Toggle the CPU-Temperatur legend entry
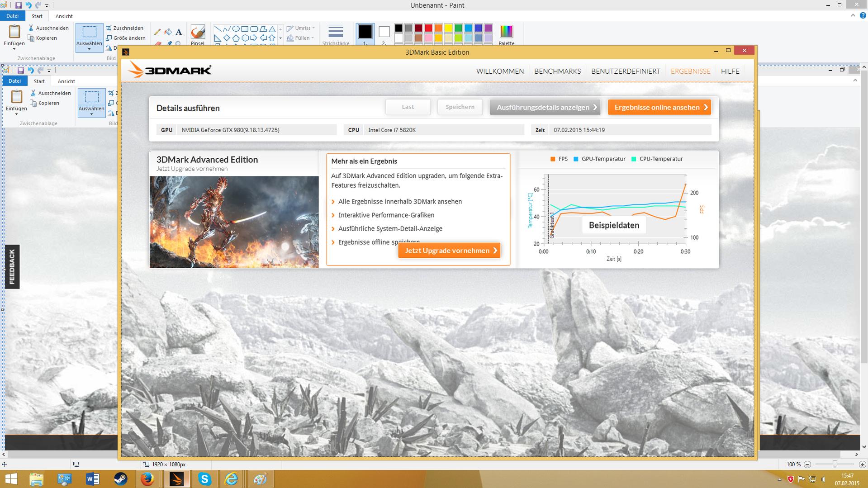868x488 pixels. pyautogui.click(x=657, y=159)
